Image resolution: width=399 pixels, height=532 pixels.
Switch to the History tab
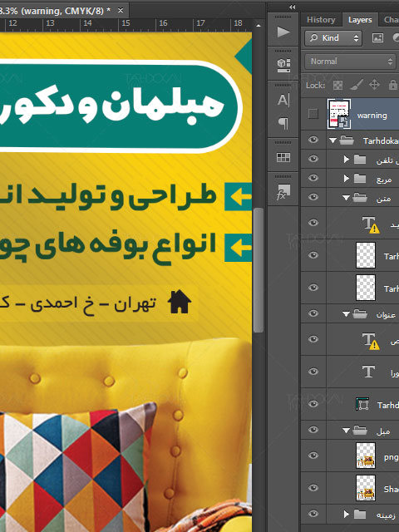[x=321, y=20]
